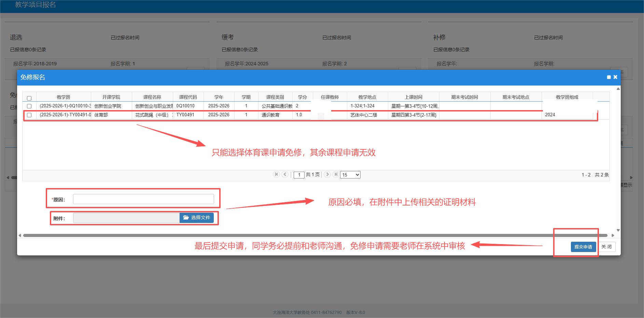Focus the 原因 reason input field
The height and width of the screenshot is (318, 644).
(143, 199)
